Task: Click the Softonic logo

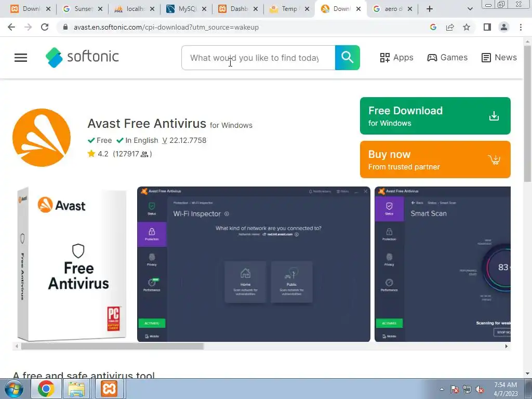Action: coord(82,57)
